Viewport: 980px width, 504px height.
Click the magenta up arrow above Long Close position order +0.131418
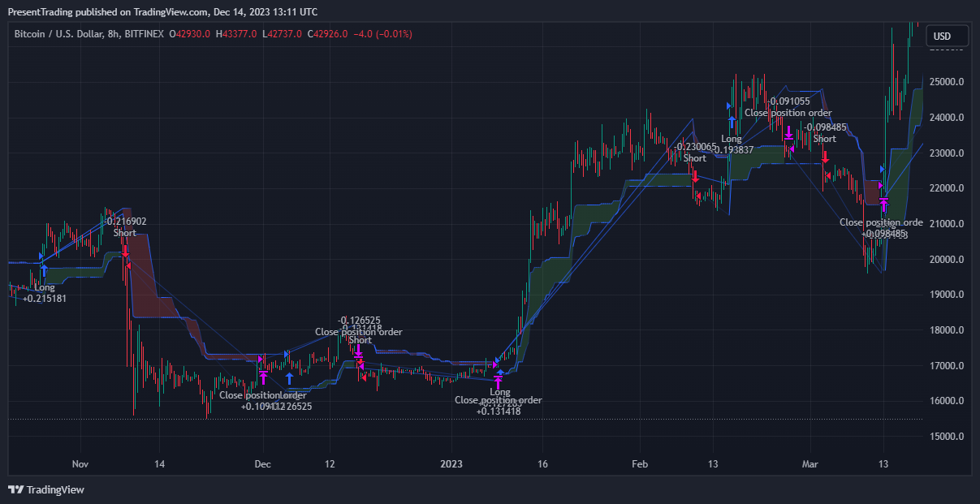pos(499,382)
